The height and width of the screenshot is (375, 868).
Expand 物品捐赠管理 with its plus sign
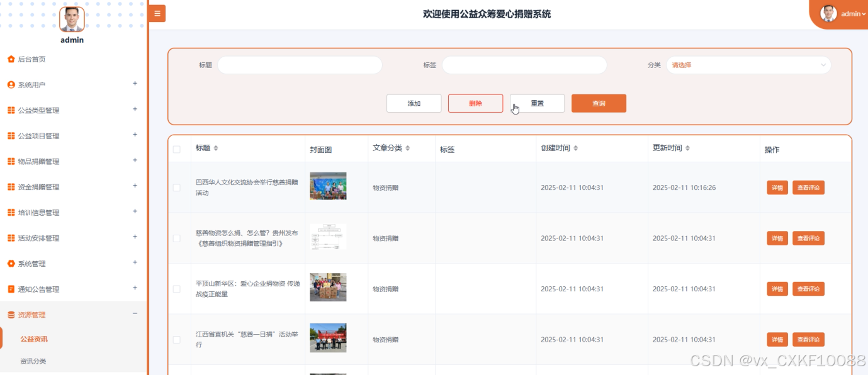point(135,160)
